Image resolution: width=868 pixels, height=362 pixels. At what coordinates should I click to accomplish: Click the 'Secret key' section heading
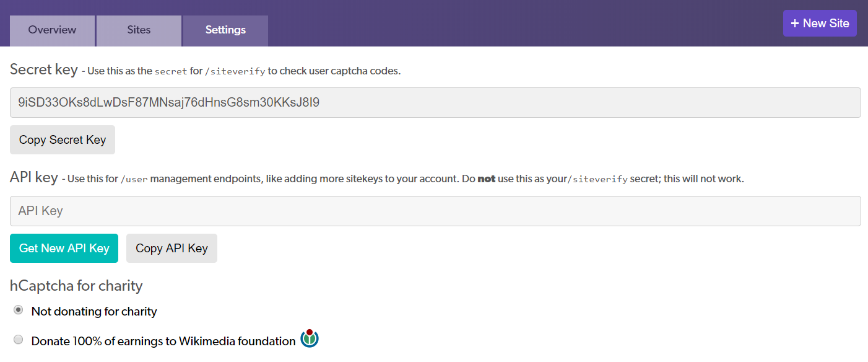point(44,69)
